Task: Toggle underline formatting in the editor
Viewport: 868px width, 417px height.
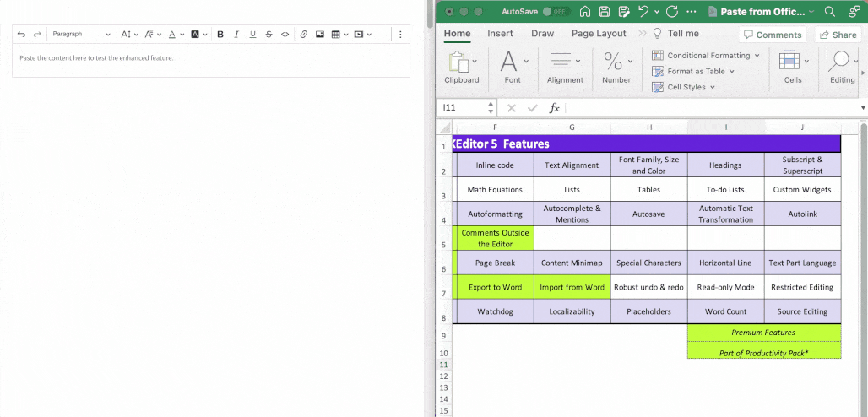Action: [x=252, y=35]
